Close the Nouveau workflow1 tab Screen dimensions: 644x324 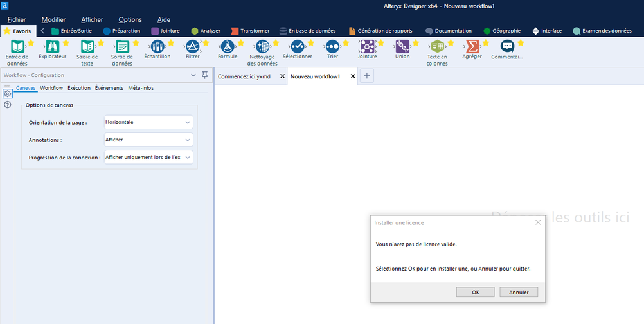click(x=352, y=76)
